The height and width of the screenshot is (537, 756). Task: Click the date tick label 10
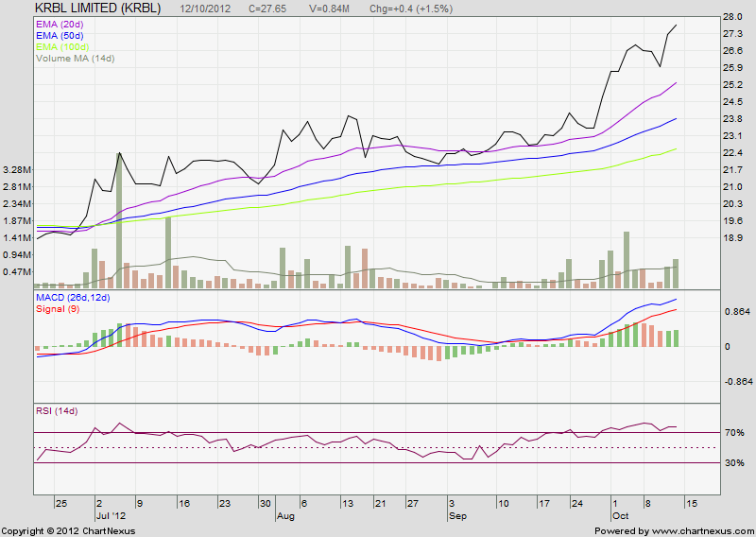pyautogui.click(x=503, y=504)
